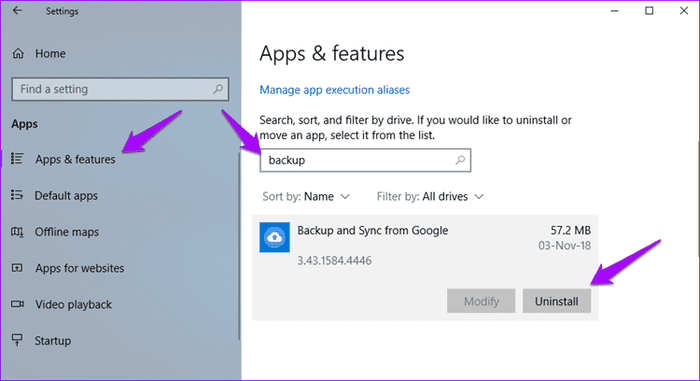700x381 pixels.
Task: Open Video playback settings
Action: pos(73,305)
